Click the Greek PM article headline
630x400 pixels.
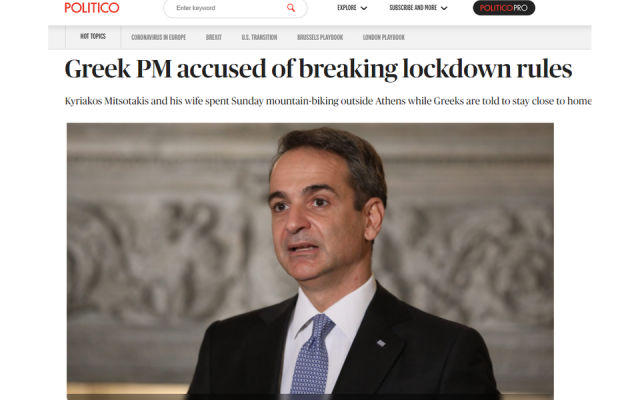(318, 69)
